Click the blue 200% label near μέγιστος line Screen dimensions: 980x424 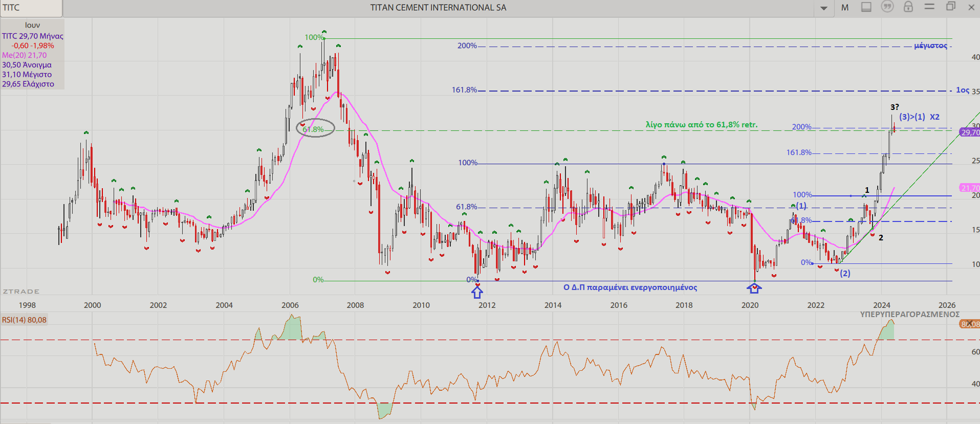coord(467,46)
